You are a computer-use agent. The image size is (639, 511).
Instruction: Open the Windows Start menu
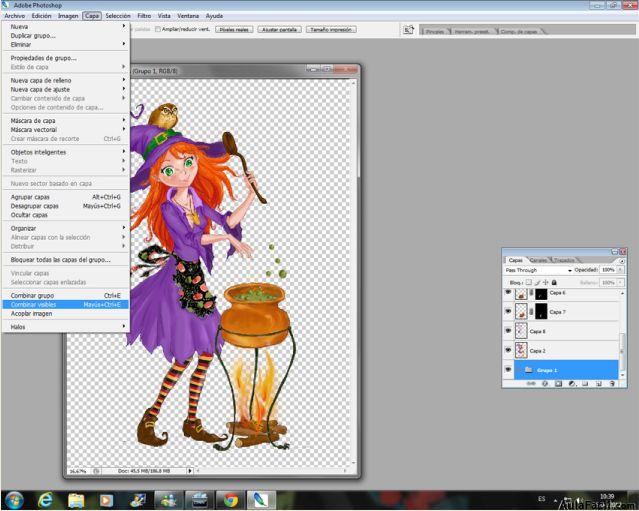[14, 500]
